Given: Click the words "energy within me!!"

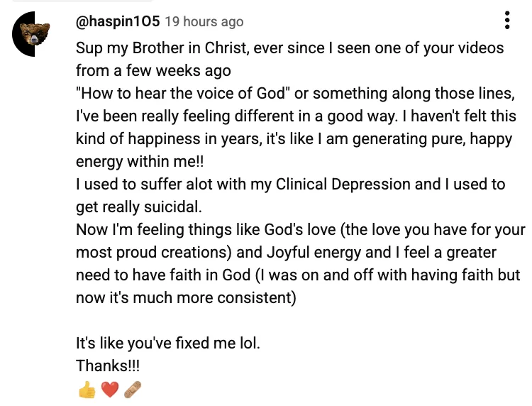Looking at the screenshot, I should 140,162.
